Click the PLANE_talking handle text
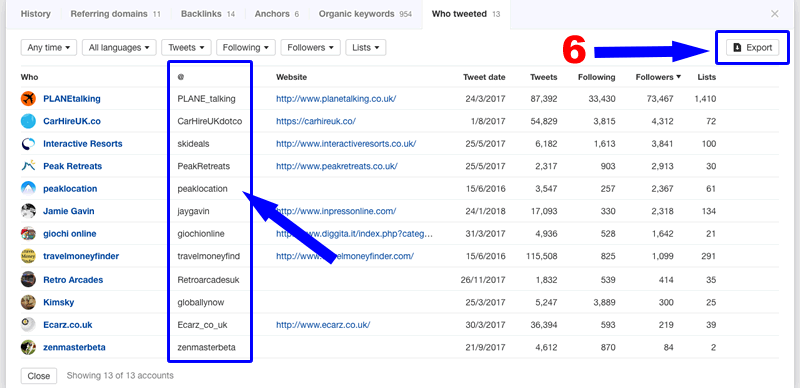The height and width of the screenshot is (388, 800). point(206,99)
